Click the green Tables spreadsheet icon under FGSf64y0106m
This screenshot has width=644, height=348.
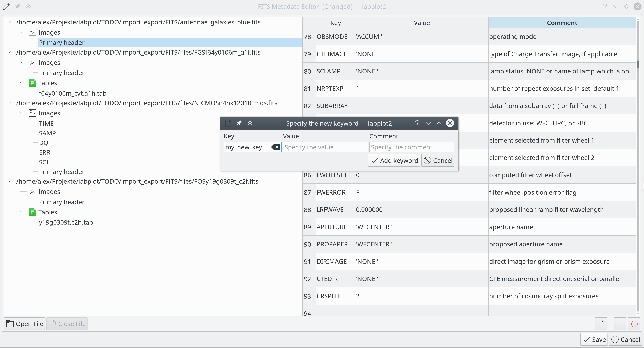point(32,83)
